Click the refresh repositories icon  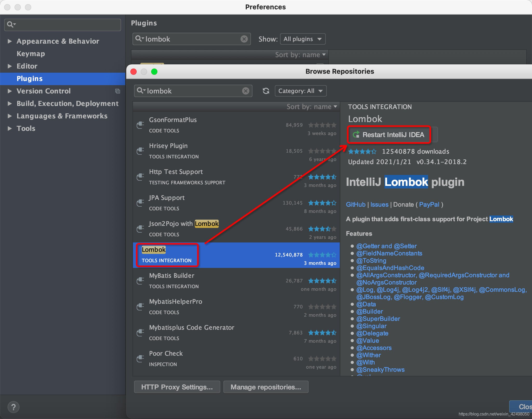266,91
